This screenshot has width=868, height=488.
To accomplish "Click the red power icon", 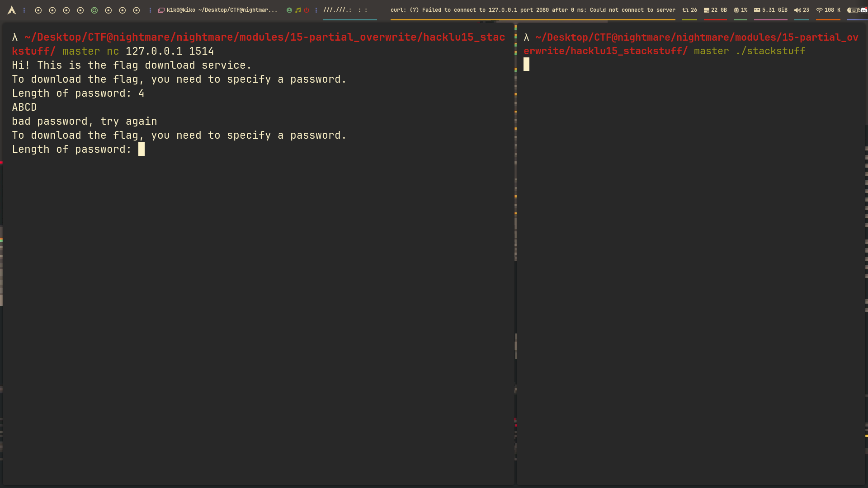I will coord(307,10).
